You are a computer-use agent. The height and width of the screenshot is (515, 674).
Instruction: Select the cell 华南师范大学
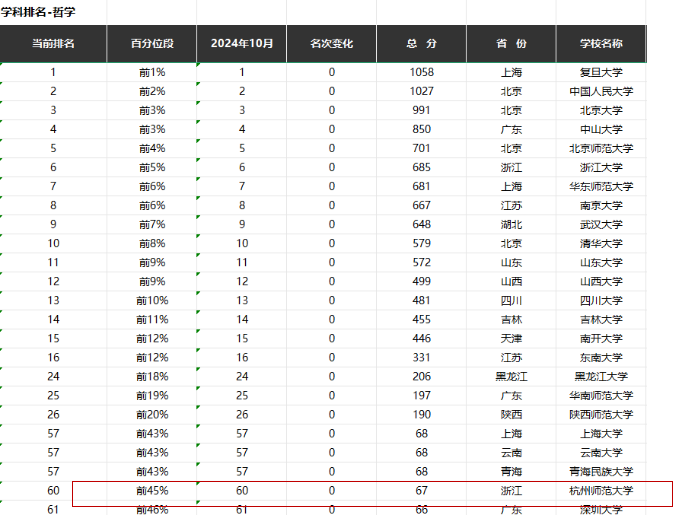[x=601, y=395]
